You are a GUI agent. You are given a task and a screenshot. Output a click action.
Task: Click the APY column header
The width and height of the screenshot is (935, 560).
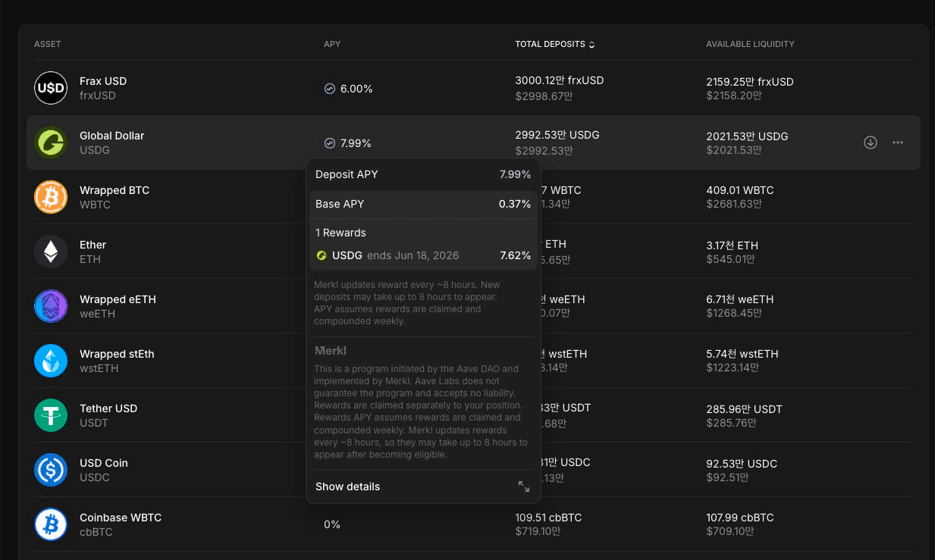[x=332, y=44]
